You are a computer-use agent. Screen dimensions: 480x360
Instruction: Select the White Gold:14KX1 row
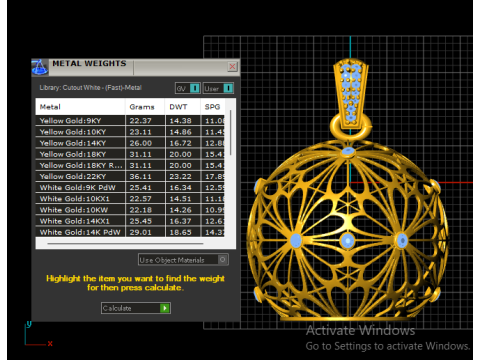point(130,221)
